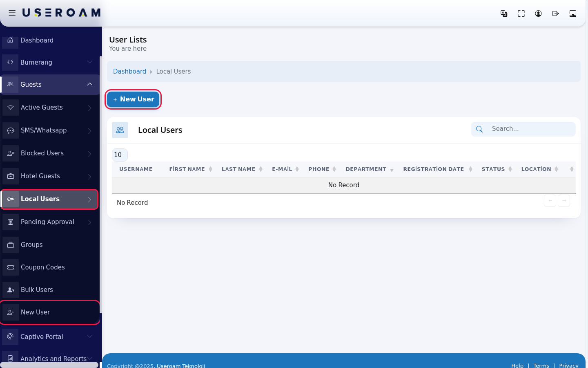Click the Blocked Users icon
588x368 pixels.
point(11,153)
